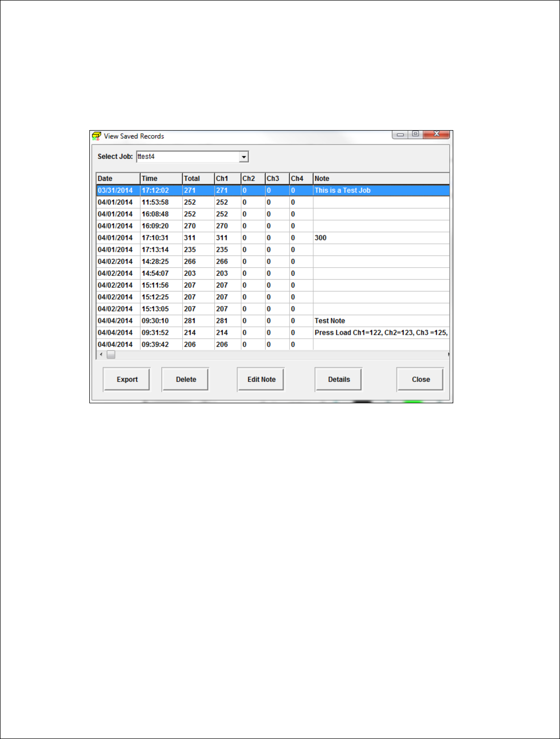Maximize the View Saved Records window
The height and width of the screenshot is (739, 560).
416,135
